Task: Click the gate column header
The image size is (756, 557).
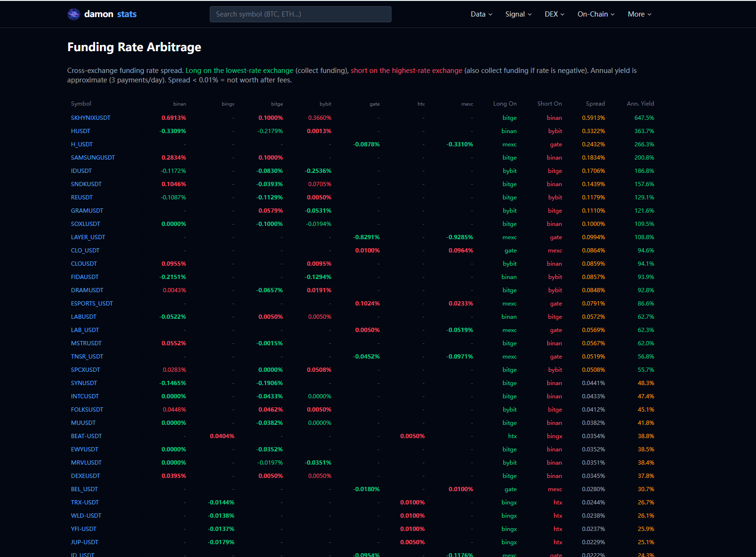Action: pos(374,104)
